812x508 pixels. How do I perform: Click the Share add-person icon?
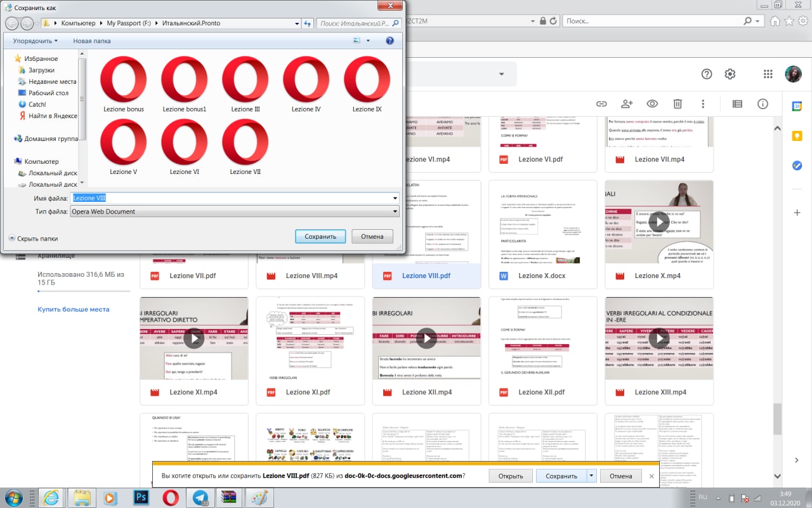(x=627, y=104)
